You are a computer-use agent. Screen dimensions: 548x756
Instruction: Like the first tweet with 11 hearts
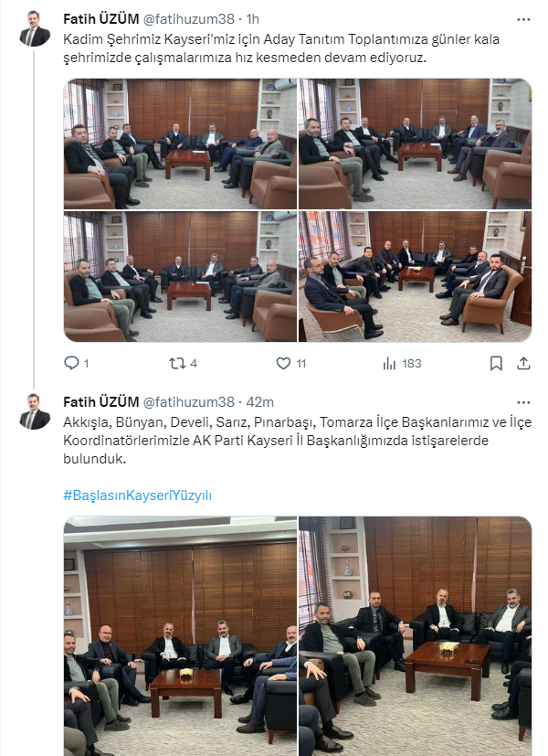[x=283, y=363]
